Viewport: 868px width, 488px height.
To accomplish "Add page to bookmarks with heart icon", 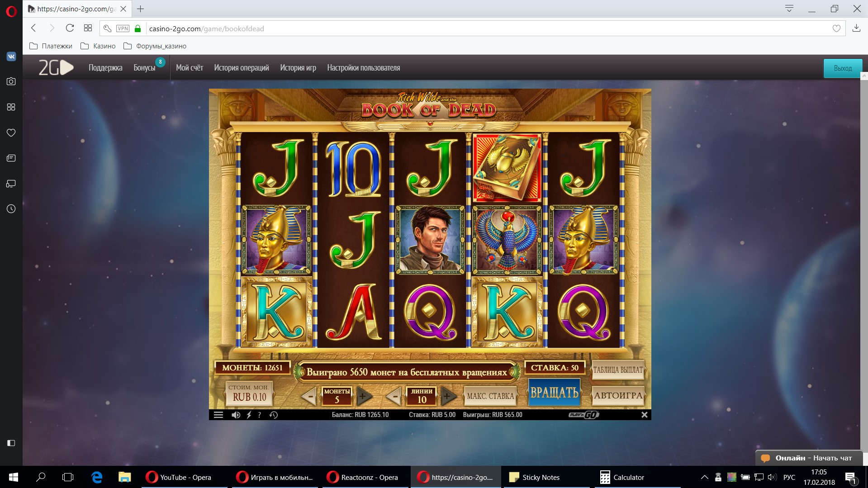I will point(836,28).
